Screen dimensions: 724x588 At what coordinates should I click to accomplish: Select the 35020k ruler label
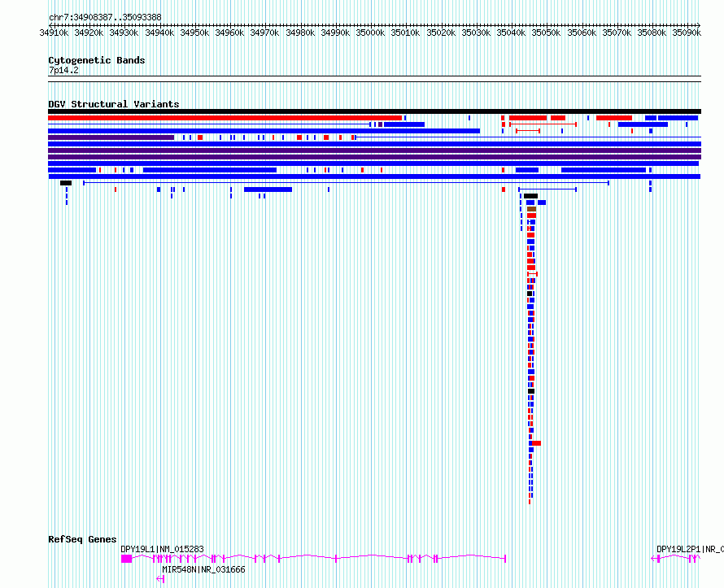click(441, 33)
